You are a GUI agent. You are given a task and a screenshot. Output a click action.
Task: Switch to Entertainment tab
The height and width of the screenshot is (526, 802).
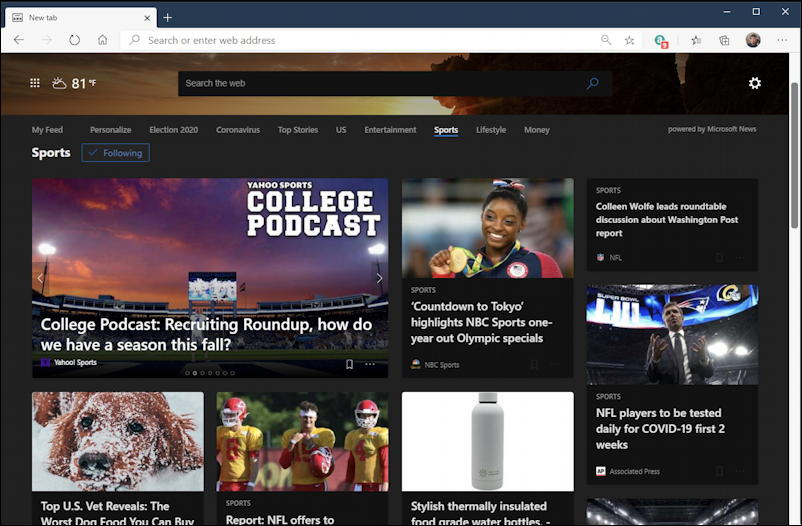click(390, 130)
